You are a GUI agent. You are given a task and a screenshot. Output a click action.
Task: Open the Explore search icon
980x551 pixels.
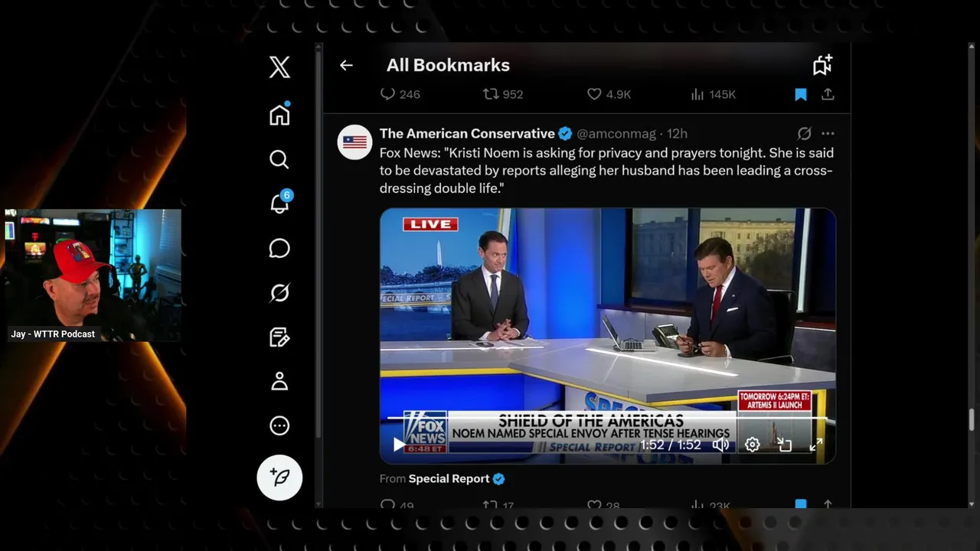pos(279,159)
